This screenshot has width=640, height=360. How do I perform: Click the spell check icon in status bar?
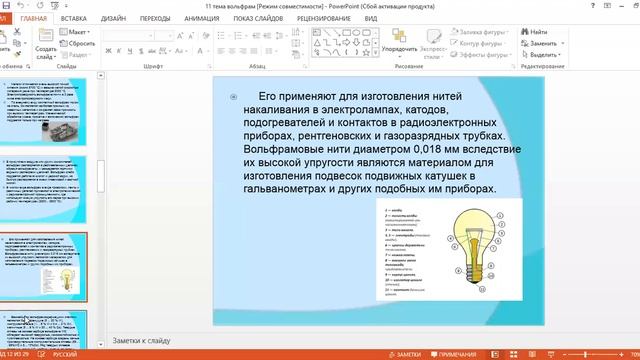pos(41,354)
